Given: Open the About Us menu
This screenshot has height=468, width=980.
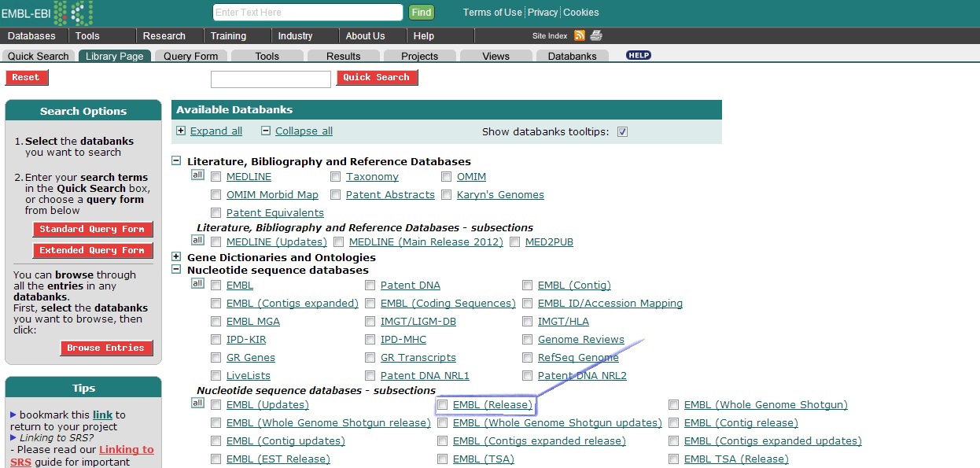Looking at the screenshot, I should tap(366, 36).
